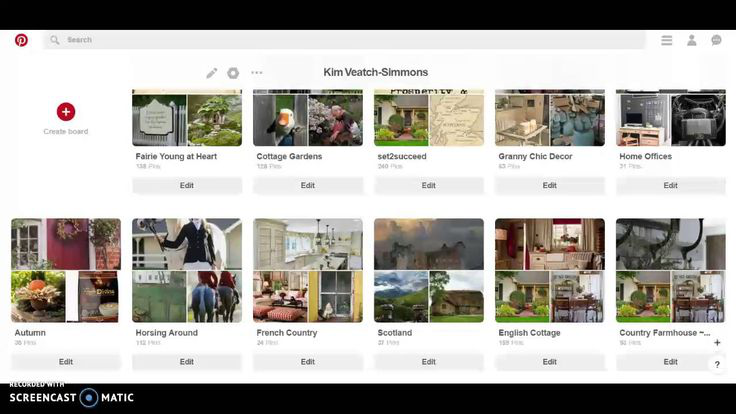Open the hamburger menu icon
This screenshot has width=736, height=414.
coord(667,40)
